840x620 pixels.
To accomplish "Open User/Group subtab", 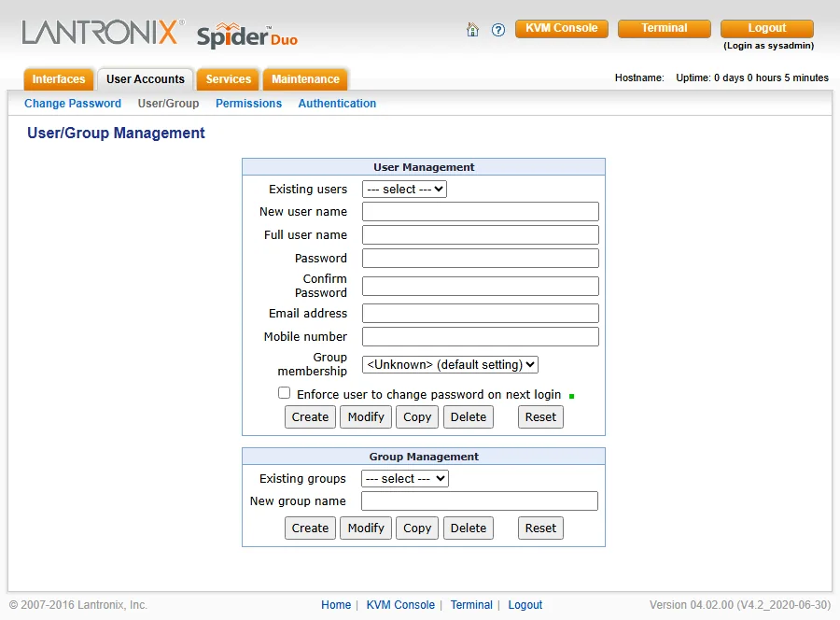I will 168,104.
